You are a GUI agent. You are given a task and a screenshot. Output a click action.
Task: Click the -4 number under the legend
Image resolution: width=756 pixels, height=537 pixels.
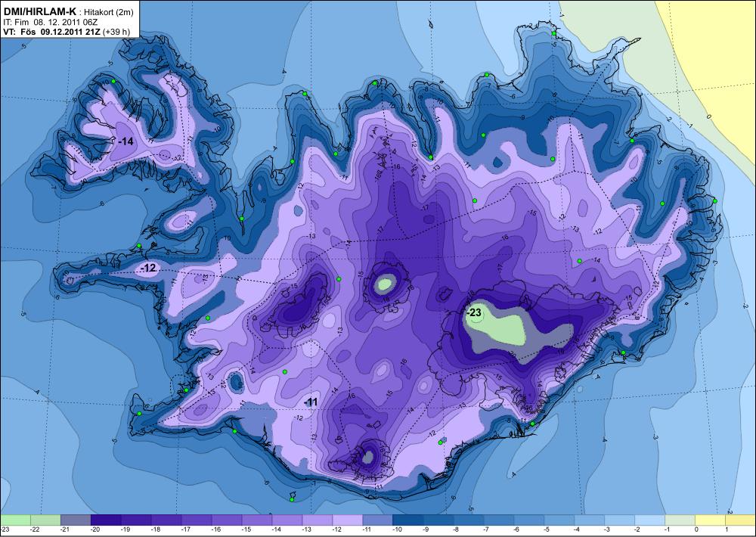[x=577, y=530]
